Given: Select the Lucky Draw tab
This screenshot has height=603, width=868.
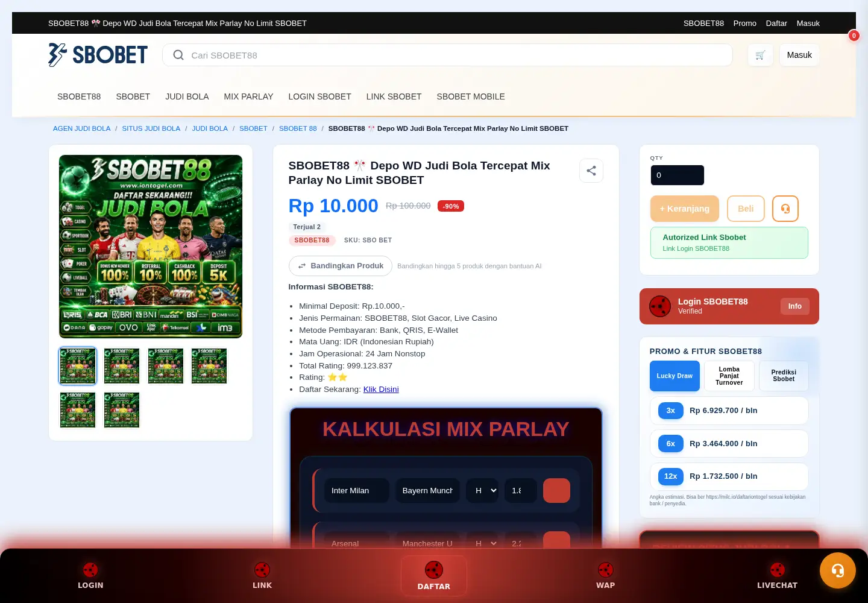Looking at the screenshot, I should point(675,376).
